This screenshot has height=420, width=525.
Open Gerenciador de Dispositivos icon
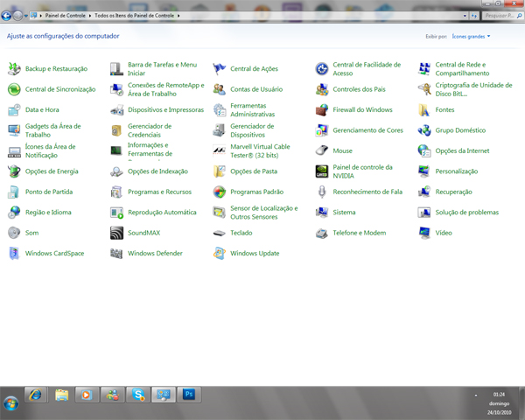tap(220, 130)
